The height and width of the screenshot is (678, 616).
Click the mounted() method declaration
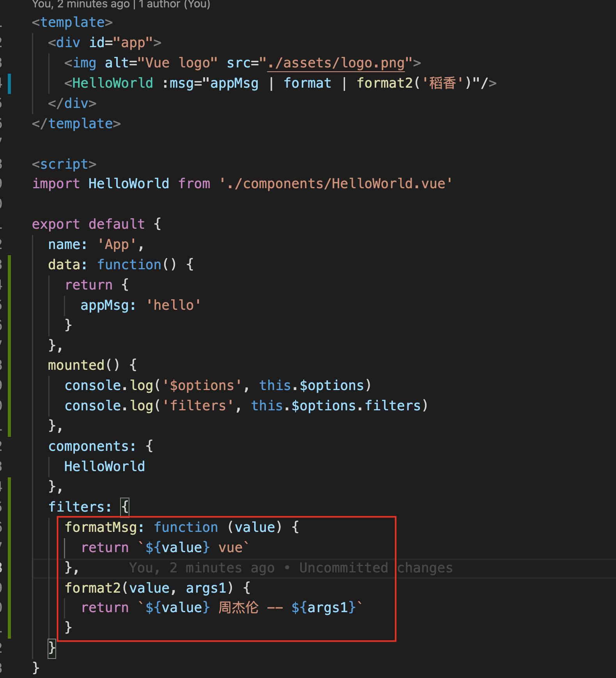click(92, 365)
